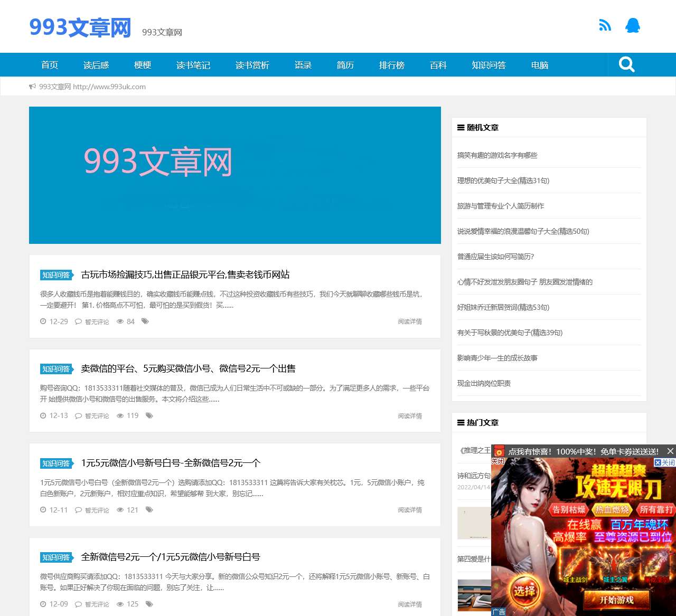Visit the 排行榜 nav item
This screenshot has height=616, width=676.
392,65
